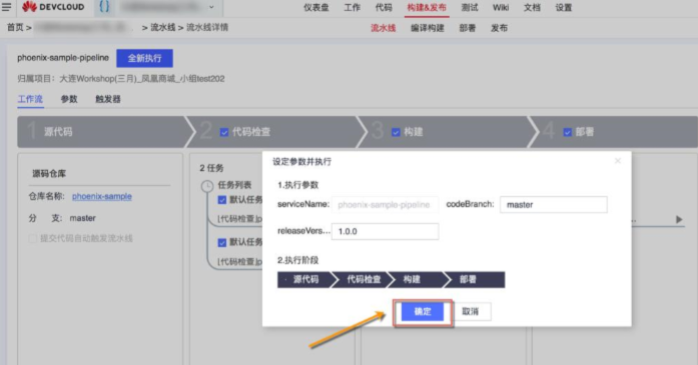The width and height of the screenshot is (698, 365).
Task: Enable 提交代码自动触发流水线 checkbox
Action: (32, 239)
